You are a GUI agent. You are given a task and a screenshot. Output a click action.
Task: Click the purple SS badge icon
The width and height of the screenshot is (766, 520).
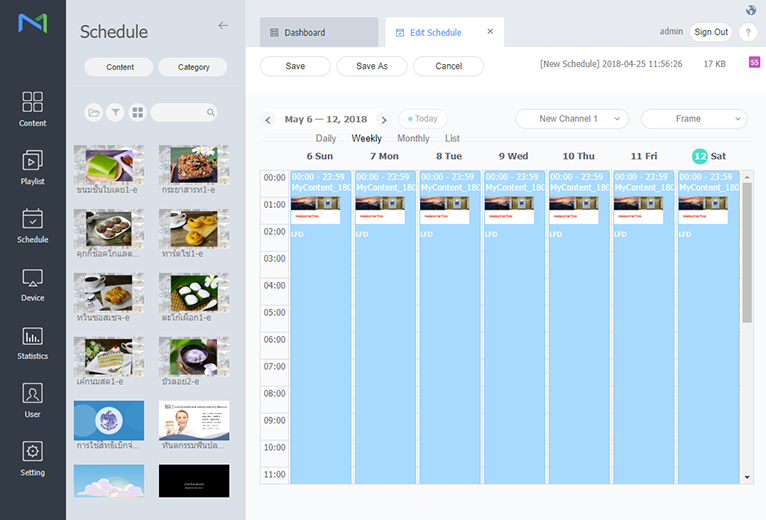[x=754, y=62]
